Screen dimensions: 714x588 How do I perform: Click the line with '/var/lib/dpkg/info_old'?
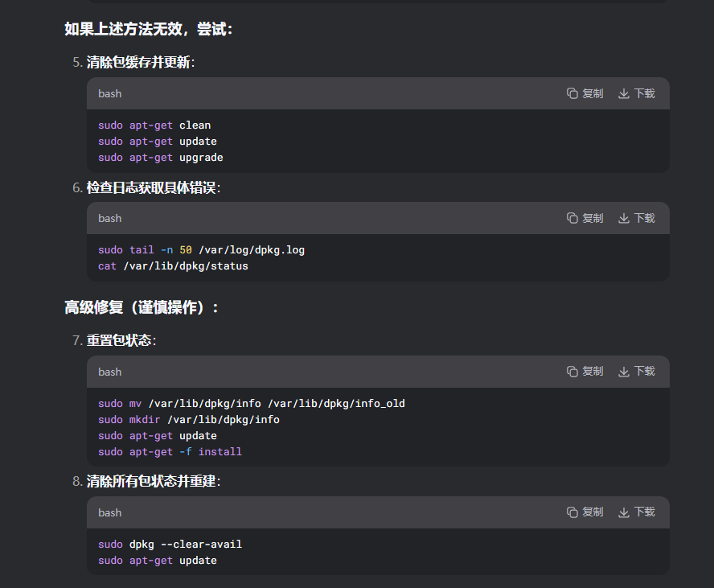coord(252,404)
